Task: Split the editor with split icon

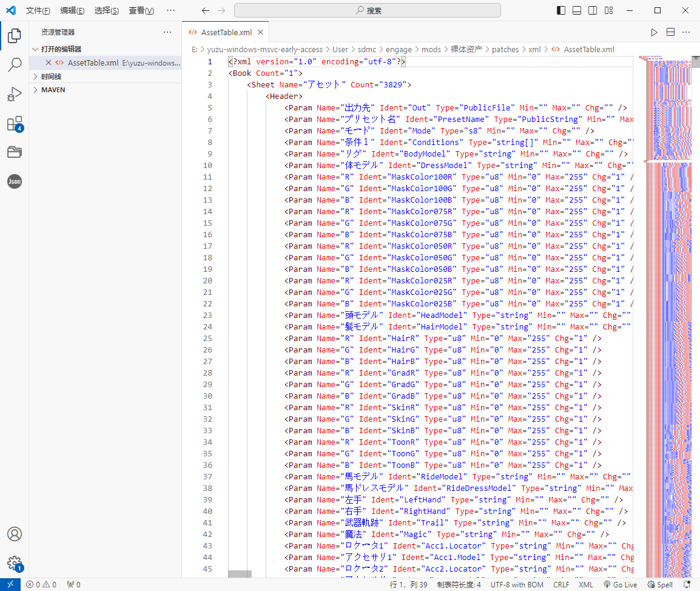Action: coord(670,32)
